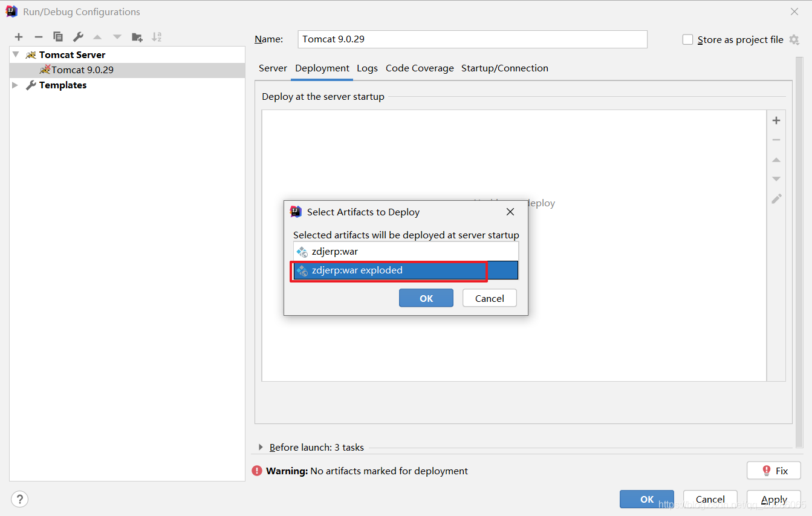Switch to the Server tab
Viewport: 812px width, 516px height.
tap(273, 68)
